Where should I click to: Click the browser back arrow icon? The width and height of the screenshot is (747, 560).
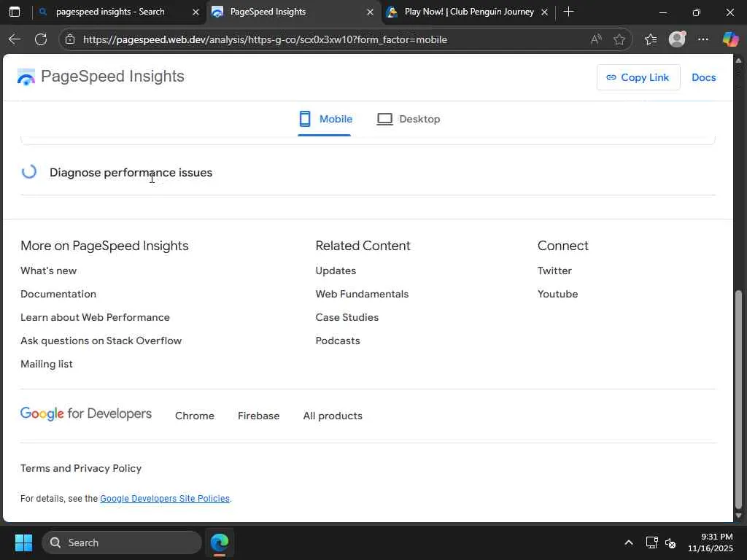(x=15, y=39)
